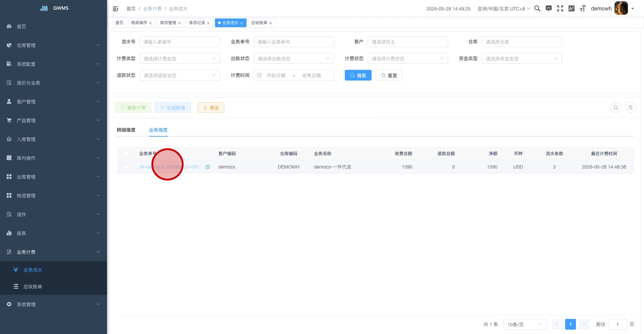Collapse the 业务计费 sidebar menu

(53, 252)
